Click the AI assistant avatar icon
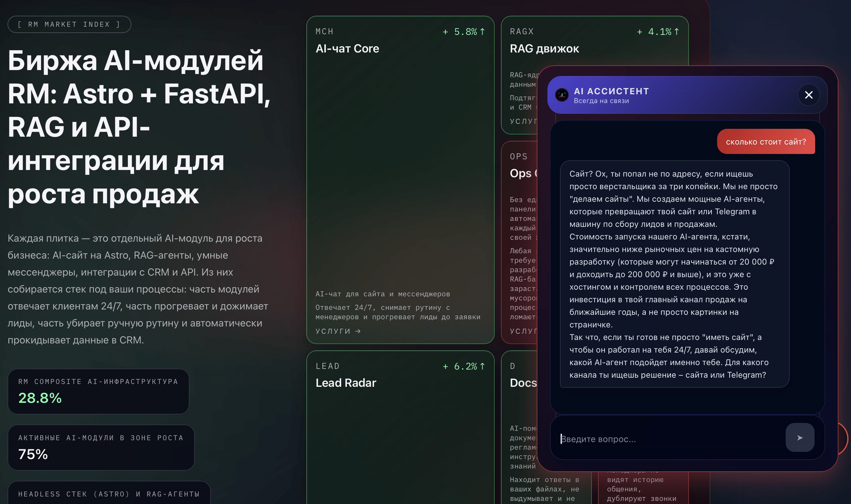 pos(562,95)
